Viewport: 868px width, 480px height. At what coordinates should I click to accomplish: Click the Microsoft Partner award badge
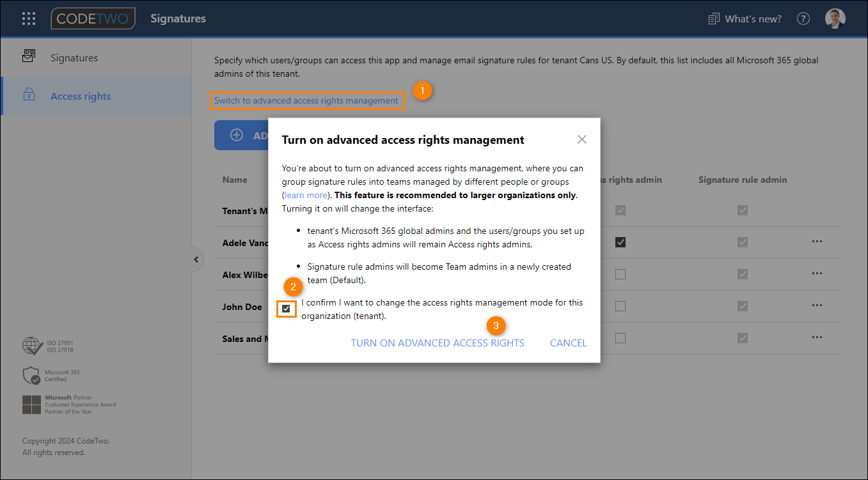[x=69, y=405]
